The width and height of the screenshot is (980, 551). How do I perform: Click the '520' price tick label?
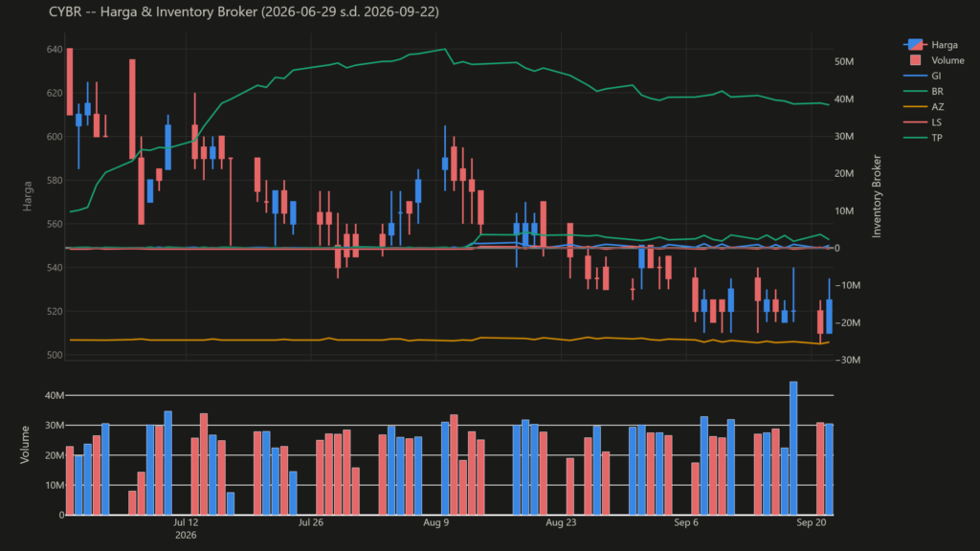click(55, 312)
